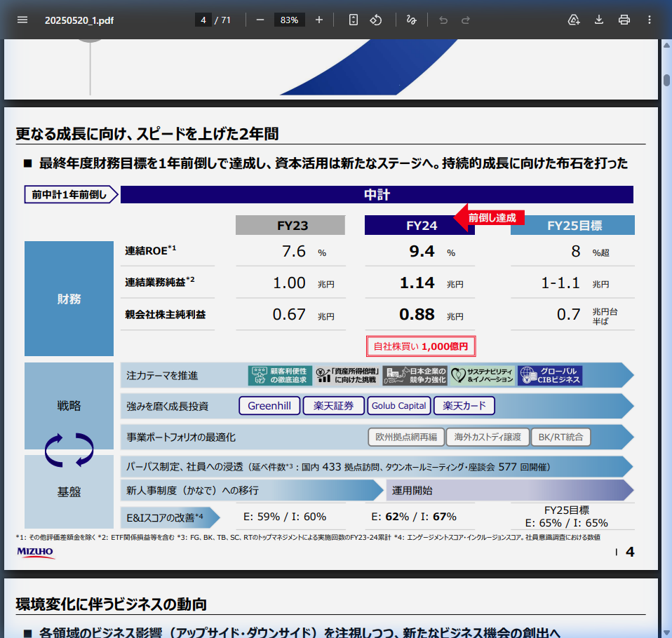The width and height of the screenshot is (672, 638).
Task: Click the 環境変化に伴うビジネスの動向 heading
Action: point(112,604)
